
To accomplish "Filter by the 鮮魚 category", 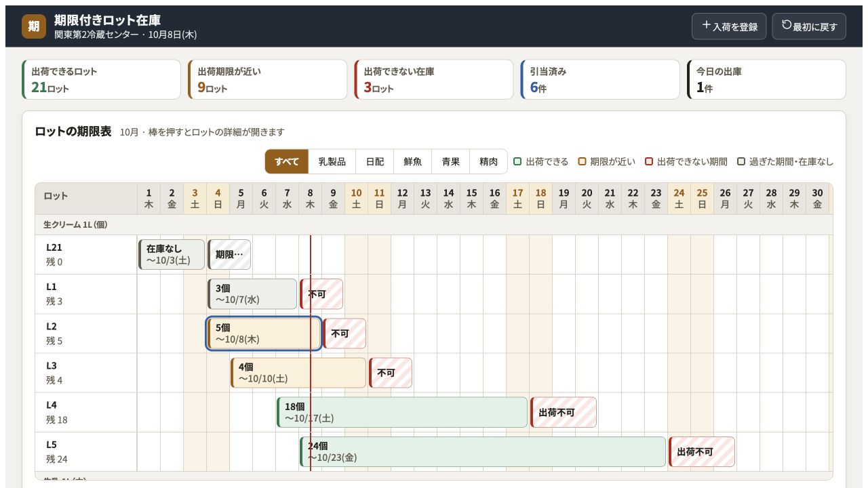I will coord(413,161).
